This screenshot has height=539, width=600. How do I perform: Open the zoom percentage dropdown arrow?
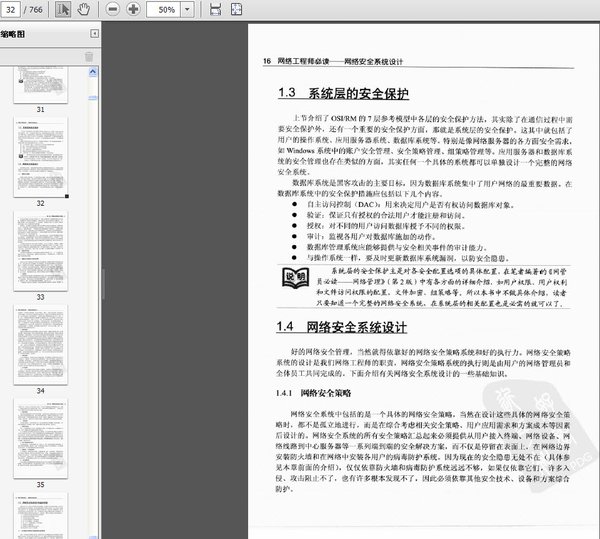(188, 9)
